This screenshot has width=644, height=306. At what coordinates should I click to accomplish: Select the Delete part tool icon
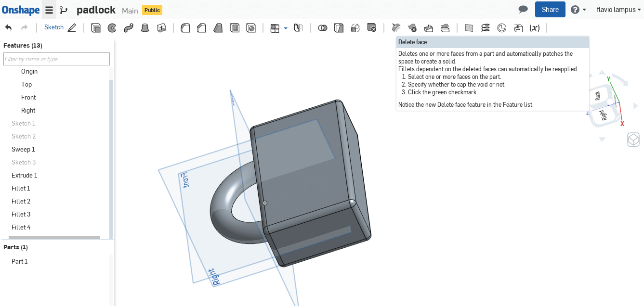click(371, 28)
